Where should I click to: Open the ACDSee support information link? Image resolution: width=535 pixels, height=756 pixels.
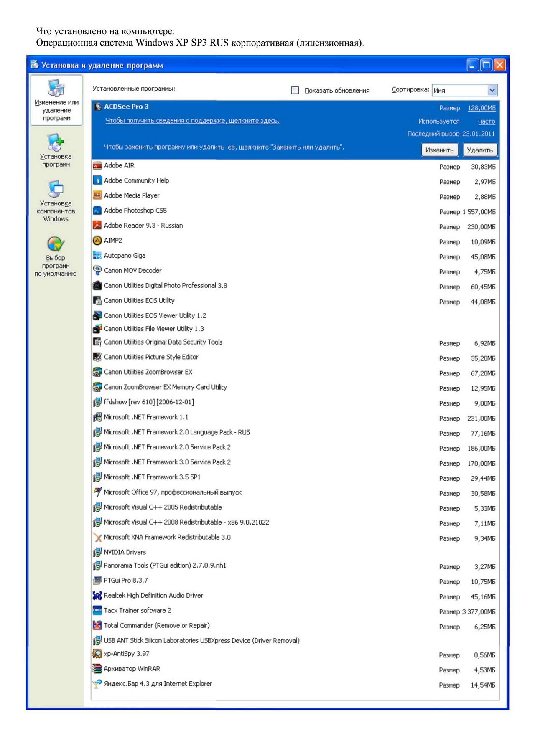pos(192,121)
